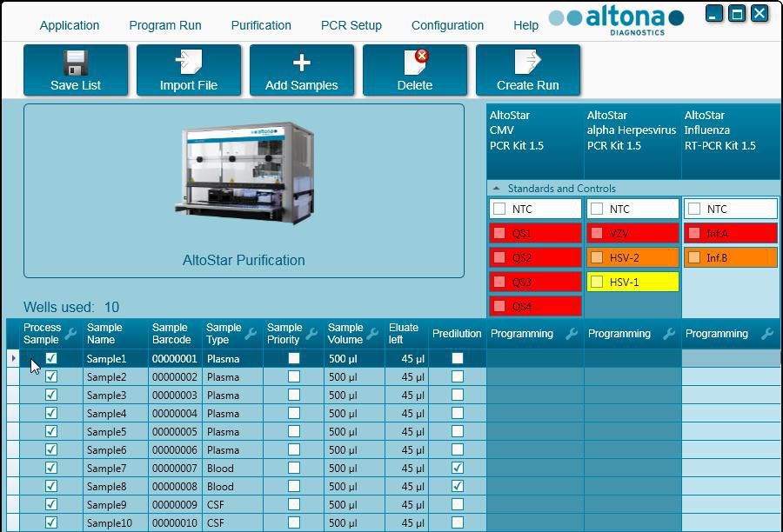Open the Configuration menu

pyautogui.click(x=447, y=25)
